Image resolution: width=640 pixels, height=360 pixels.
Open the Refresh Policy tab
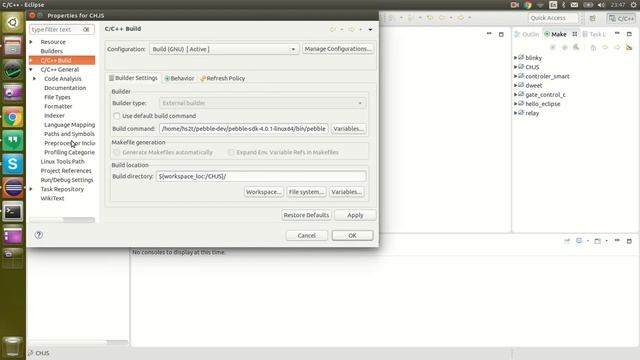coord(223,78)
